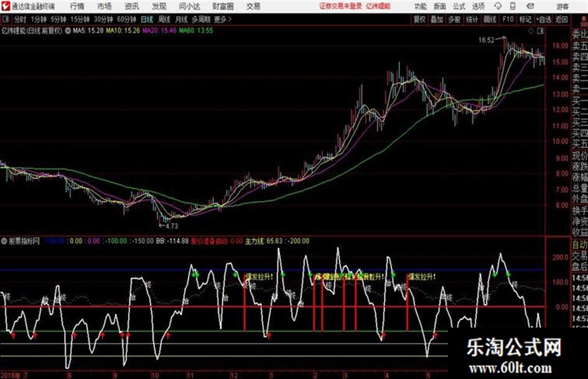Viewport: 588px width, 379px height.
Task: Select the 周线 weekly period tab
Action: tap(164, 19)
